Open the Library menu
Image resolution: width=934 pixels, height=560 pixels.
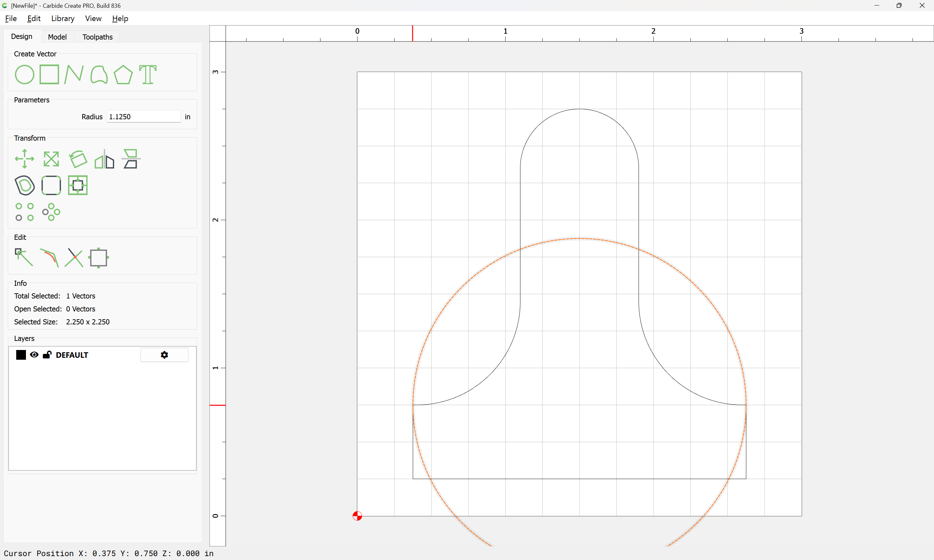click(63, 18)
